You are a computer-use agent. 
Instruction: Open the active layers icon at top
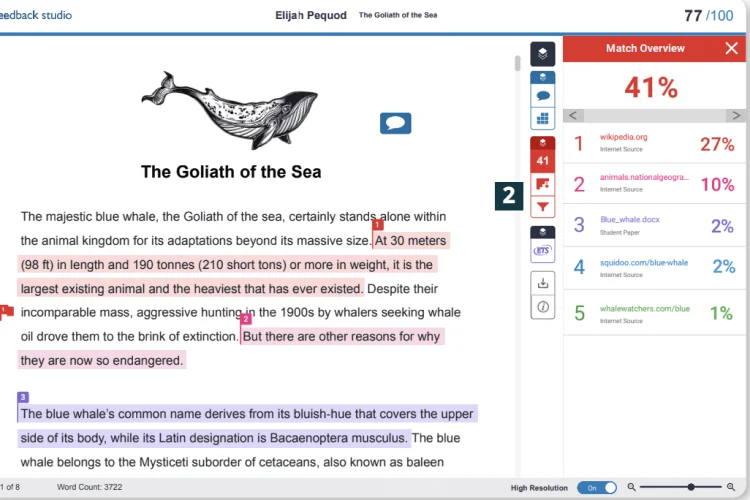point(542,54)
